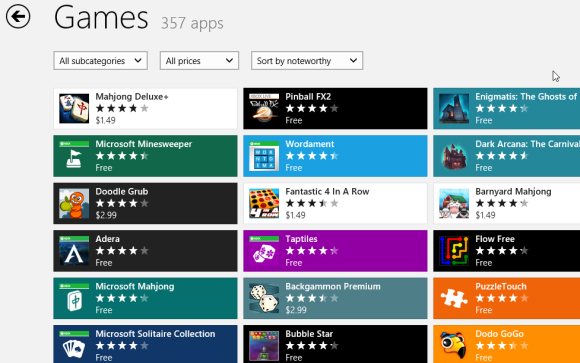
Task: Select the Wordament title
Action: pos(310,144)
